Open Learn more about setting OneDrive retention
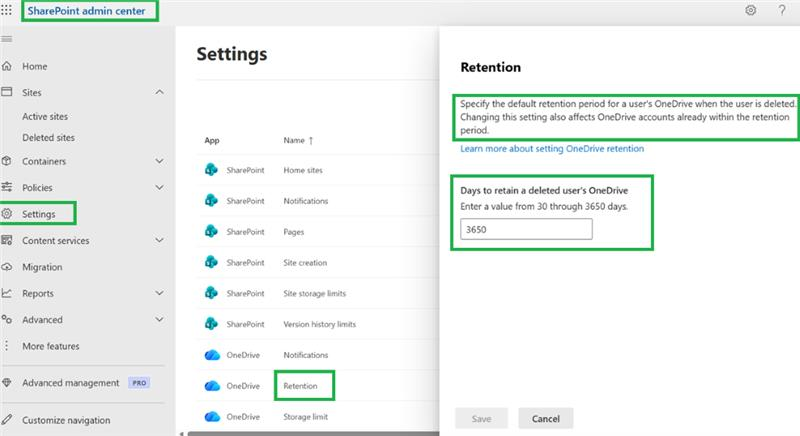The height and width of the screenshot is (436, 800). coord(552,148)
